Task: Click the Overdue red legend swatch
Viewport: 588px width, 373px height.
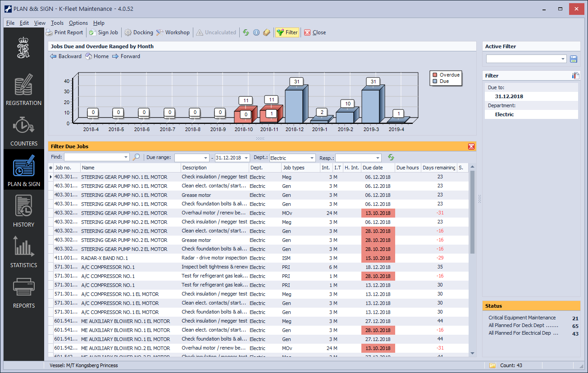Action: (x=435, y=75)
